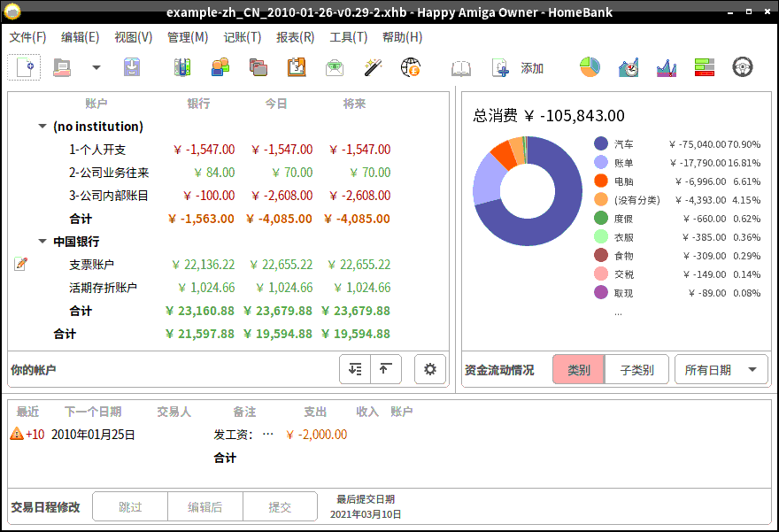This screenshot has height=532, width=779.
Task: Open the 工具(T) menu
Action: click(x=348, y=37)
